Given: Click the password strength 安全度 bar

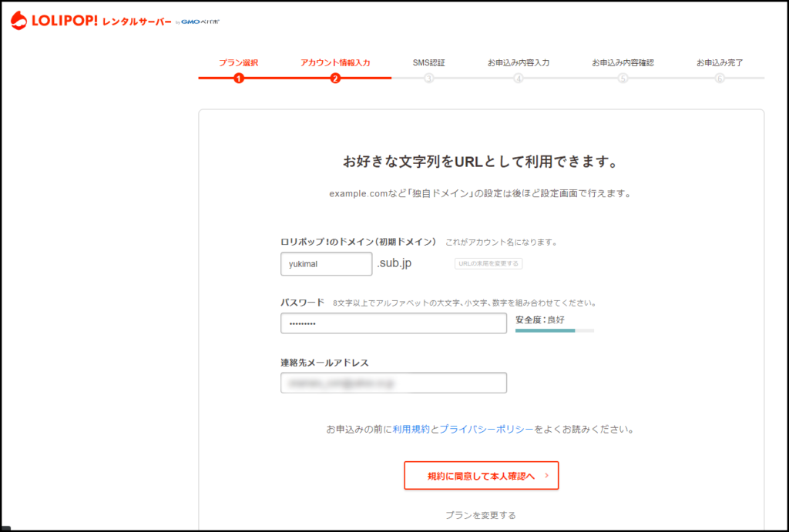Looking at the screenshot, I should (x=554, y=330).
